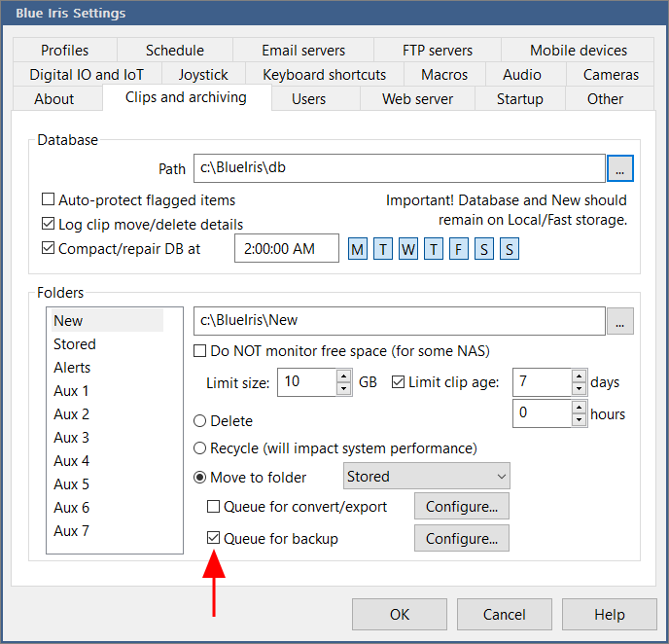Increase clip age days value
The width and height of the screenshot is (669, 644).
[x=579, y=376]
